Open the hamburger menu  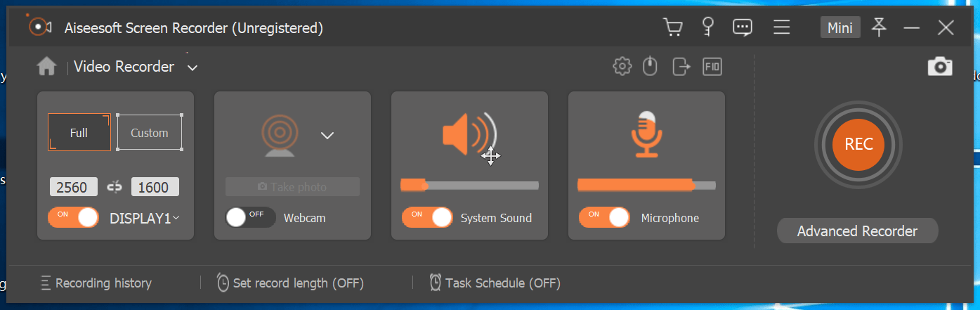[x=782, y=27]
